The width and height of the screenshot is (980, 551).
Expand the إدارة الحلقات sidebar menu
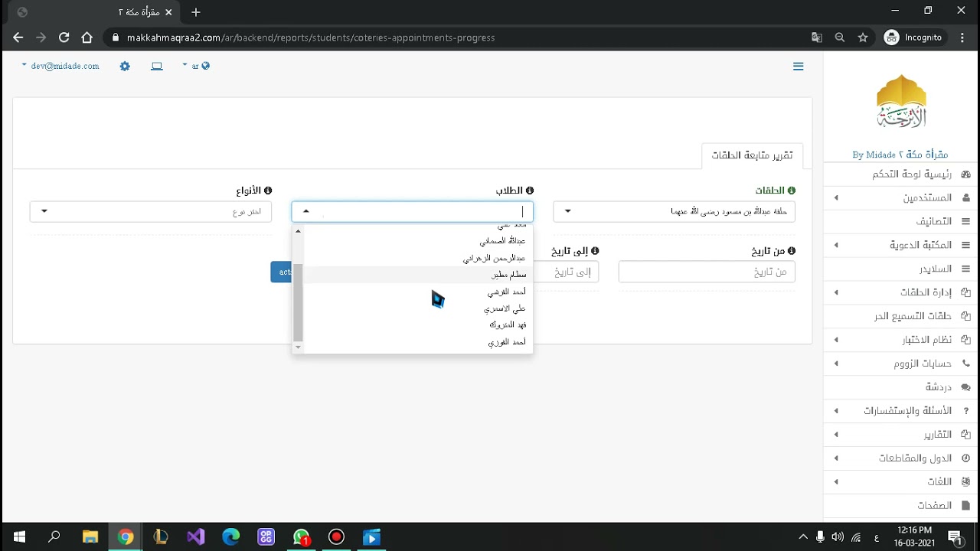pyautogui.click(x=900, y=292)
